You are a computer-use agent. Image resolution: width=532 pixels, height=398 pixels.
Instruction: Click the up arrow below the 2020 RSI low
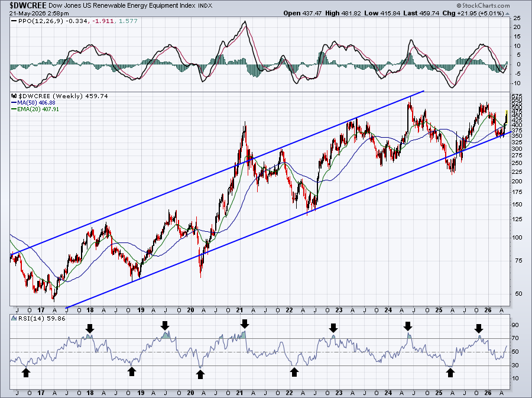(200, 374)
